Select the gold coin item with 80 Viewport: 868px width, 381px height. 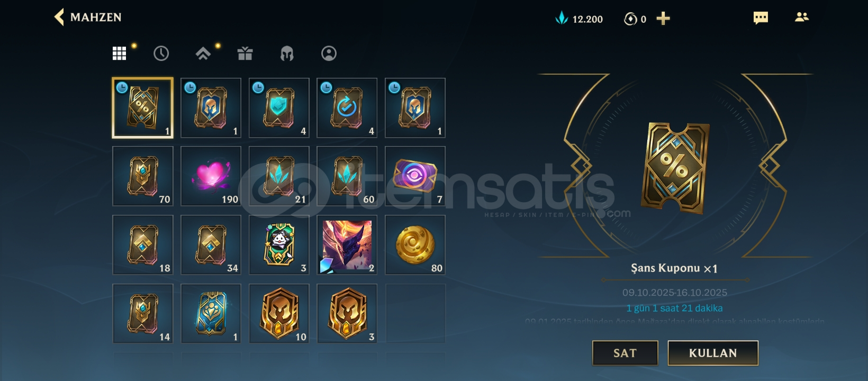click(415, 245)
